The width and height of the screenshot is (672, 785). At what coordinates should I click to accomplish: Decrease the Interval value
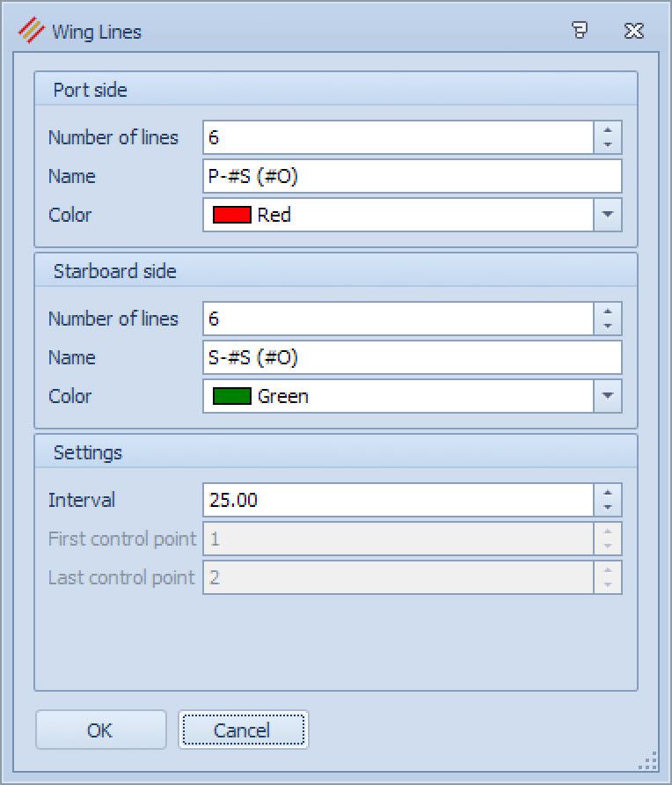[608, 508]
